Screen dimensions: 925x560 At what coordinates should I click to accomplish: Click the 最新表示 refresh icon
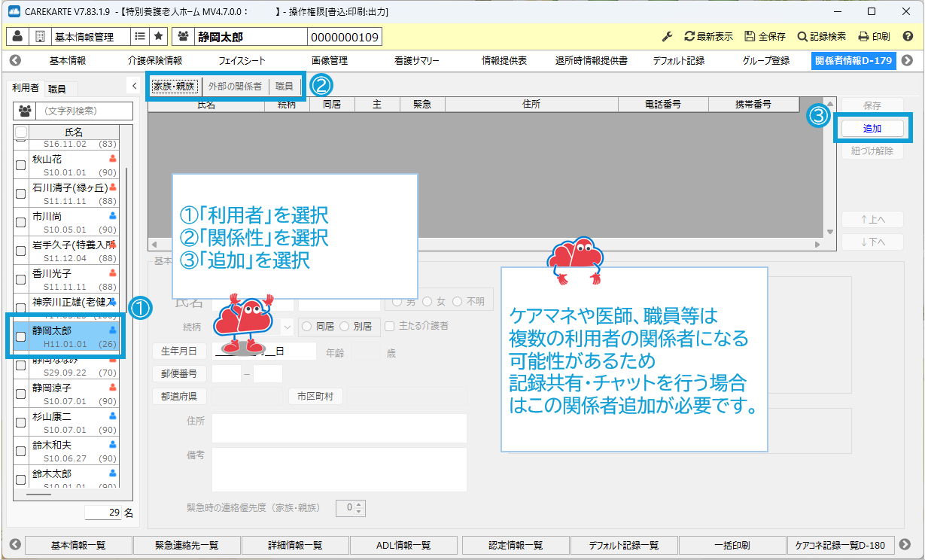coord(689,37)
